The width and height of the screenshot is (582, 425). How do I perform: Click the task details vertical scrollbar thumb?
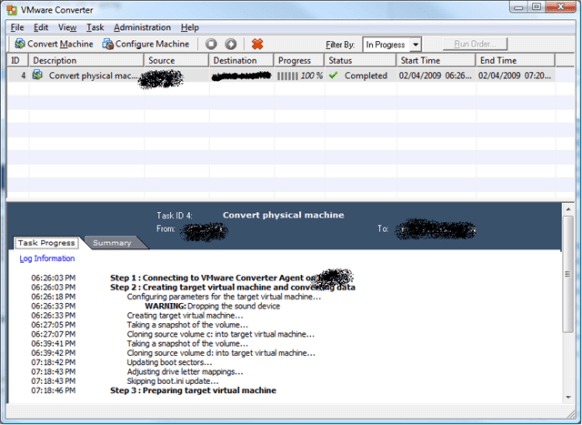point(568,274)
